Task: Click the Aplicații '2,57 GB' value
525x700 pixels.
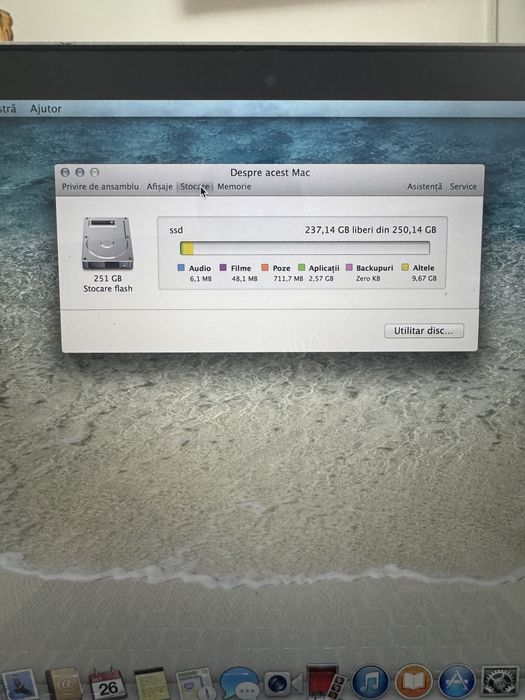Action: 321,279
